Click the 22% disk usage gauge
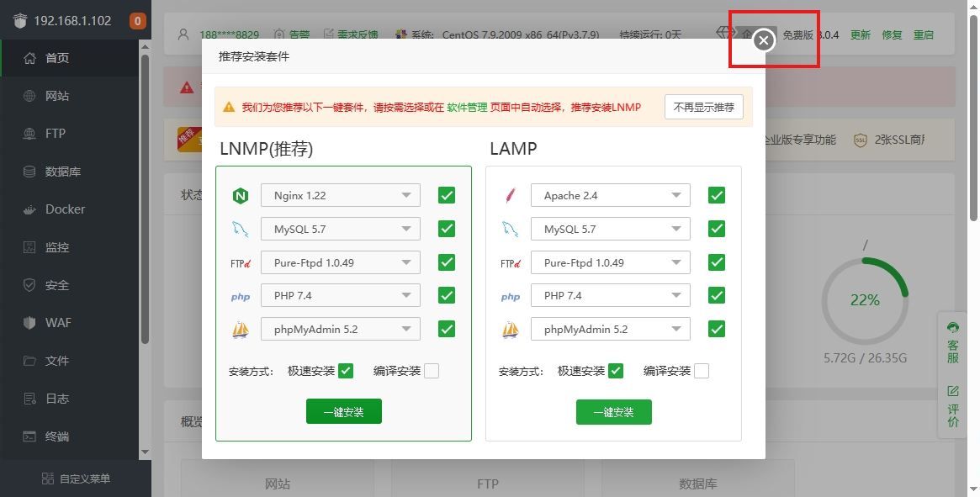The width and height of the screenshot is (980, 497). click(865, 301)
